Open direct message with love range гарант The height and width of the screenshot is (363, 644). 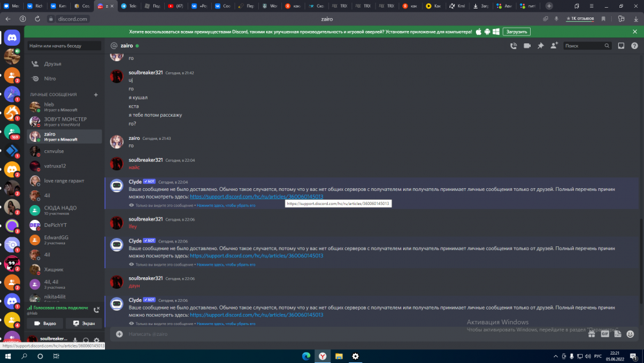[64, 181]
